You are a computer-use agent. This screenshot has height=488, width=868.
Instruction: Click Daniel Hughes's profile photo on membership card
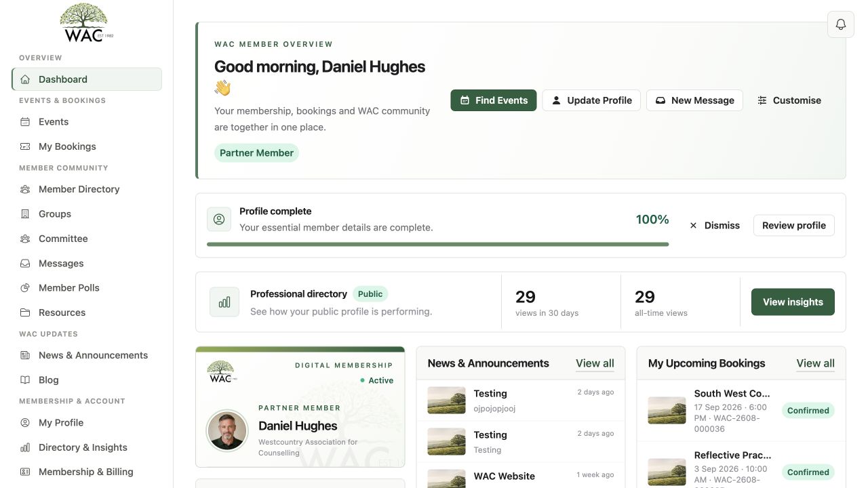(226, 430)
